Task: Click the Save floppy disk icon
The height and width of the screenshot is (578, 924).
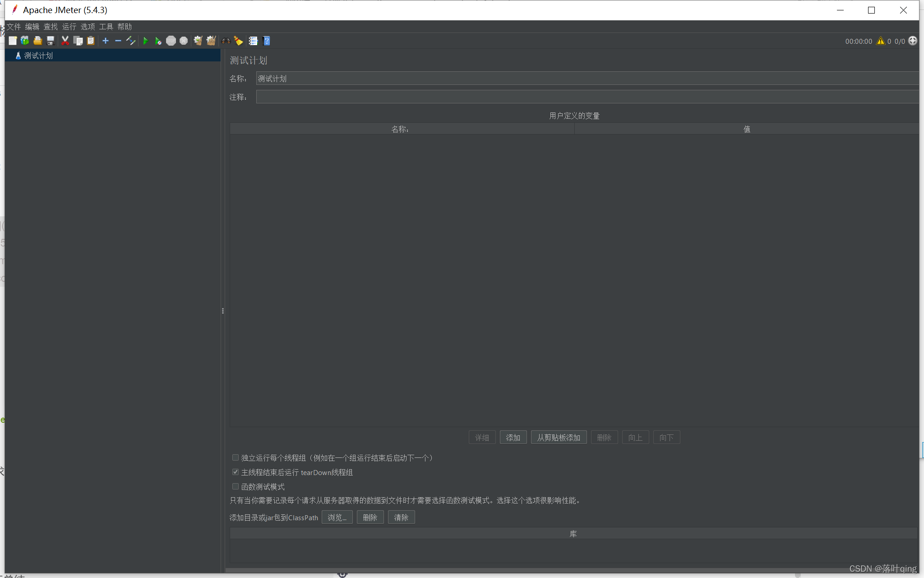Action: 51,41
